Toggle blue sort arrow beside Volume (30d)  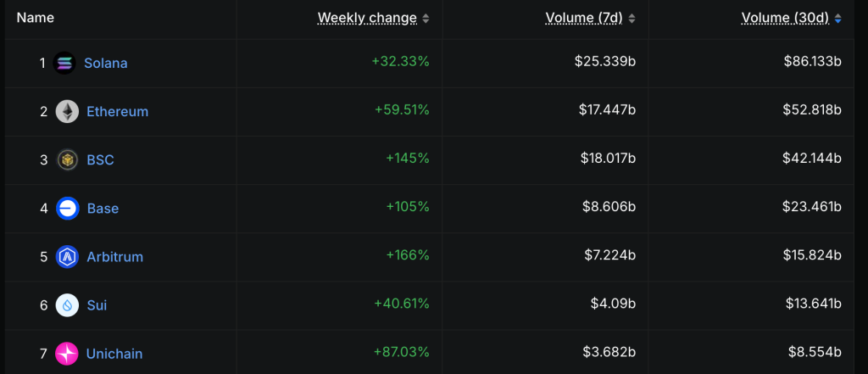pos(837,19)
